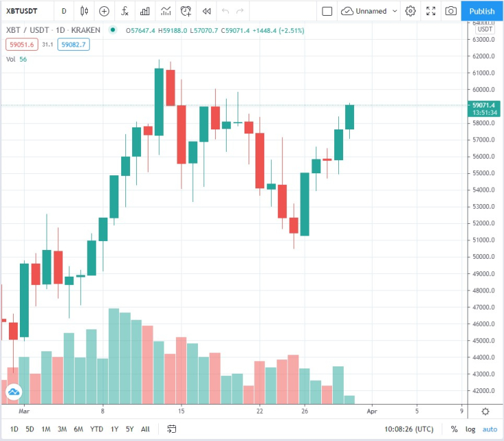This screenshot has height=441, width=504.
Task: Start bar replay with rewind icon
Action: (x=206, y=11)
